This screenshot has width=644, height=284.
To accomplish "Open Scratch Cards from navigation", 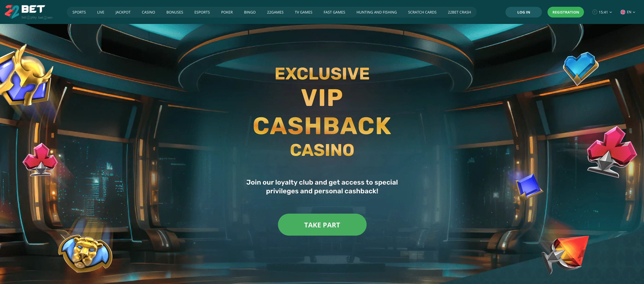I will [422, 12].
